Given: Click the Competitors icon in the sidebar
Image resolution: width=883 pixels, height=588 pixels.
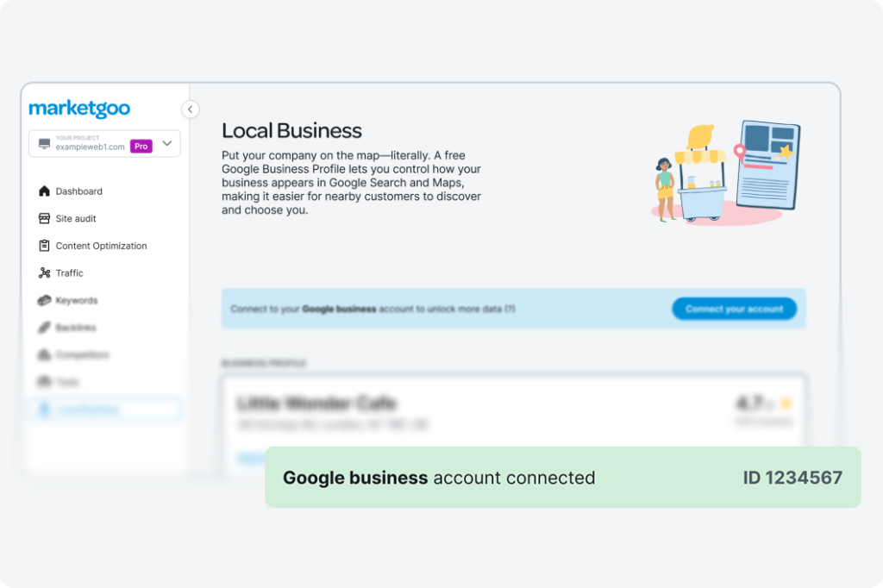Looking at the screenshot, I should tap(44, 355).
